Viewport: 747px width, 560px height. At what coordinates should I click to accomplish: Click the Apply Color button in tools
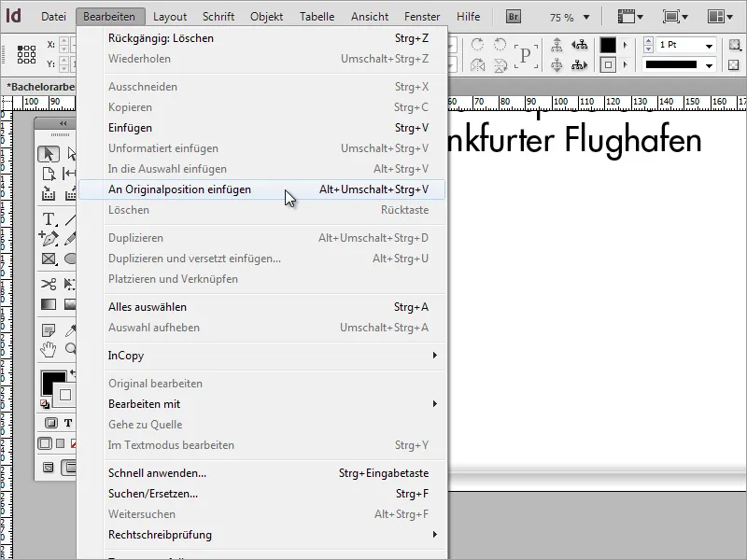pyautogui.click(x=44, y=443)
